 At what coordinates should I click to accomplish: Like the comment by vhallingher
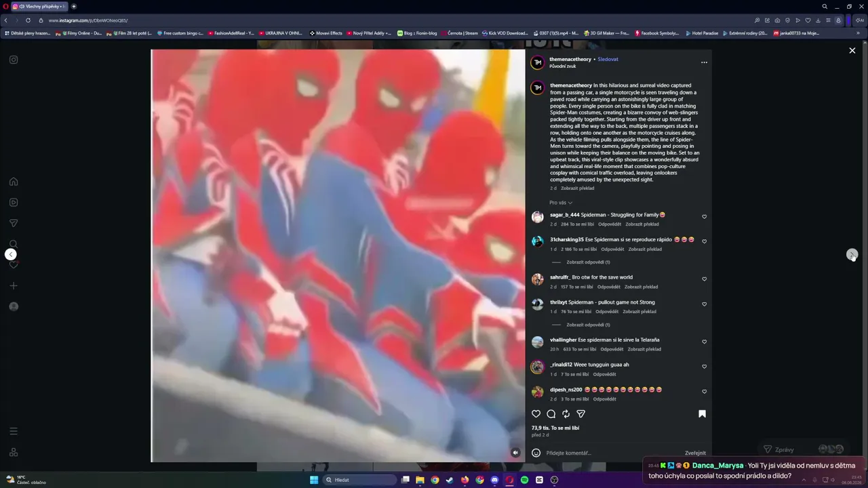tap(704, 342)
